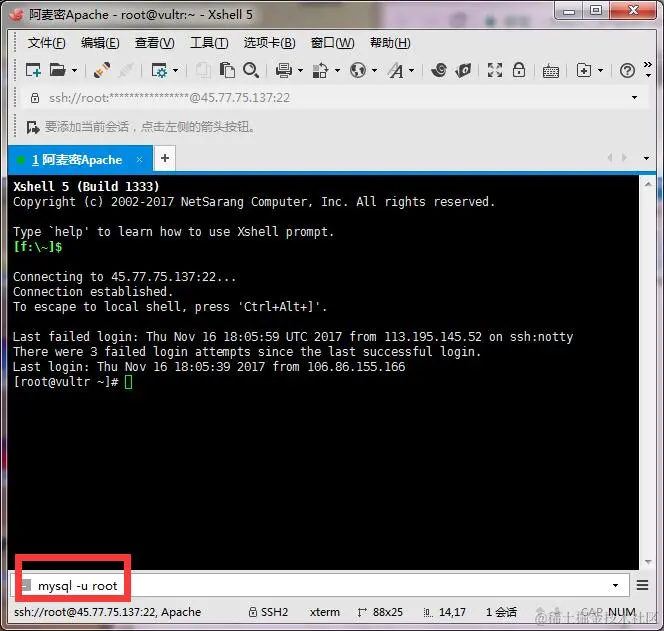Open the 查看(V) menu
Viewport: 664px width, 631px height.
point(155,43)
